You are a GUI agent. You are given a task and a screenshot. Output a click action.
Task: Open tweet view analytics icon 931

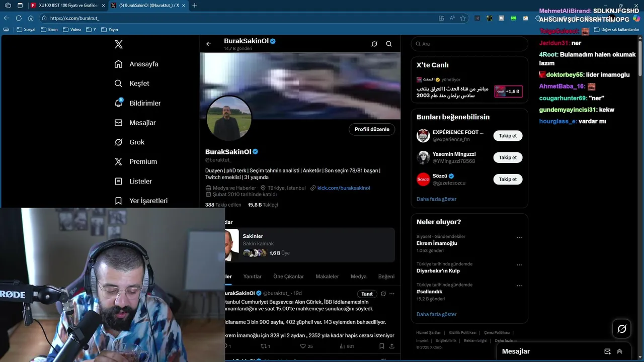[347, 346]
